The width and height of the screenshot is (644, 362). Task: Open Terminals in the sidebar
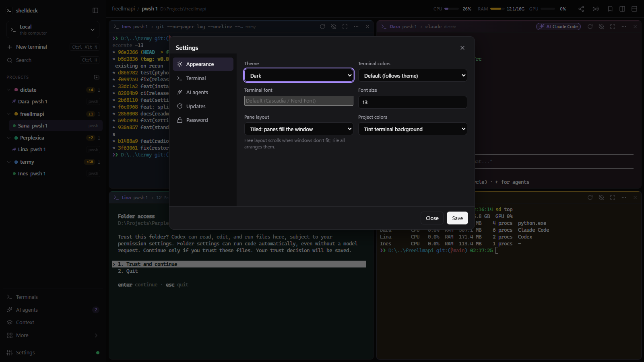(53, 297)
